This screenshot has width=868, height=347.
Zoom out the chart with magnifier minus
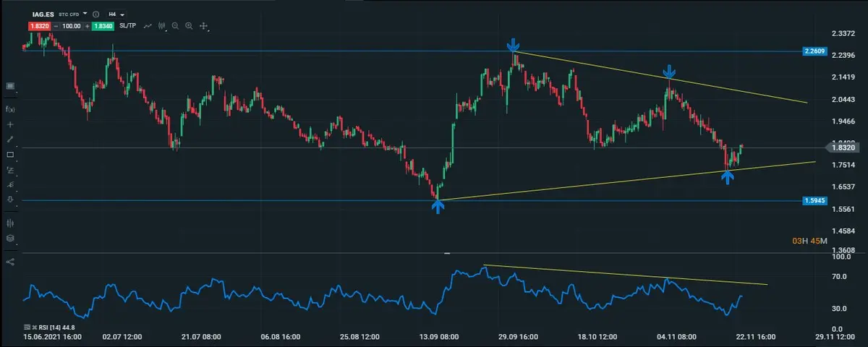pos(176,26)
